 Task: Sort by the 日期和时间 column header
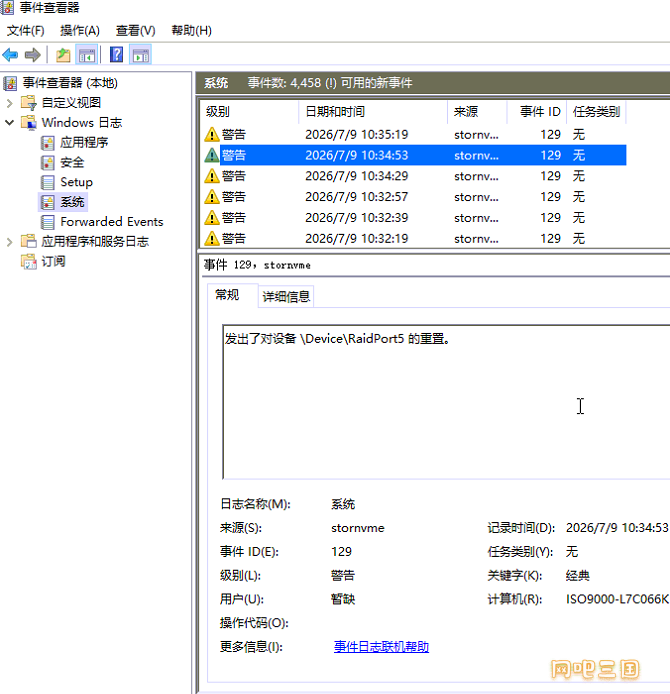pos(373,112)
